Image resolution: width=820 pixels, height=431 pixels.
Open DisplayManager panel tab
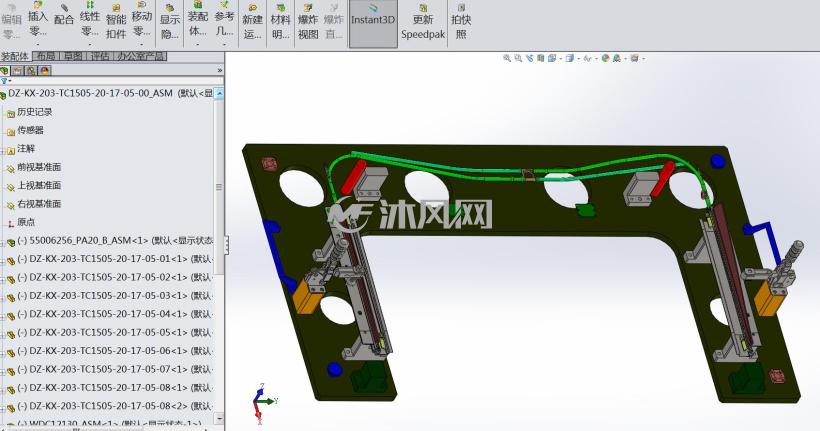(45, 70)
